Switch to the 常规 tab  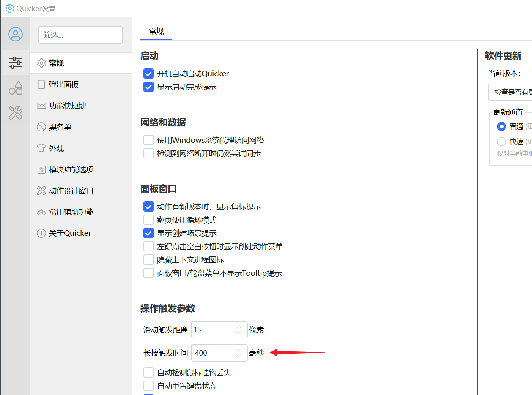(x=156, y=32)
